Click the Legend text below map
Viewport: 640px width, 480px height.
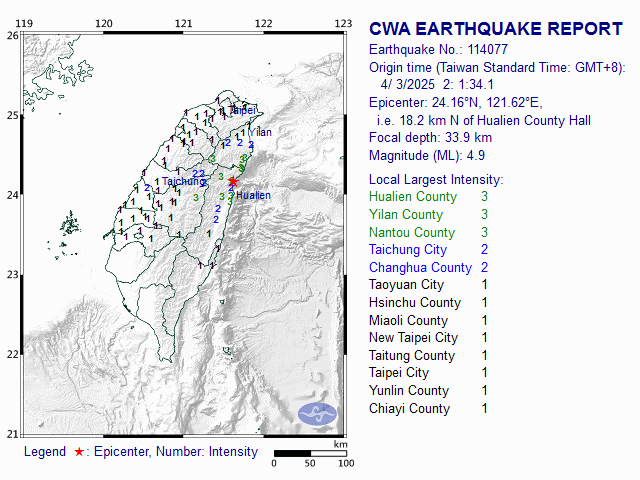[45, 452]
